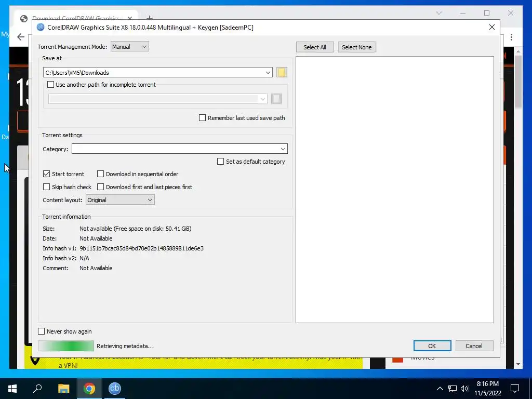Open Chrome tab search chevron
Viewport: 532px width, 399px height.
[x=438, y=13]
